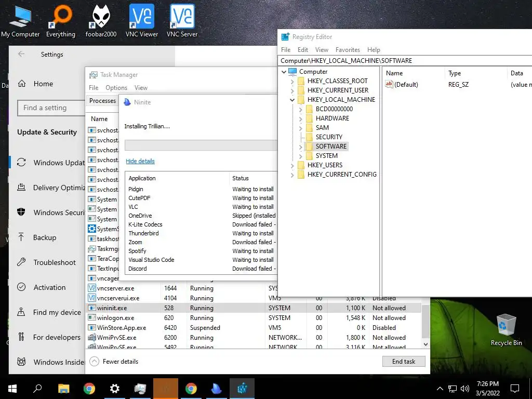This screenshot has height=399, width=532.
Task: Open first Chrome icon on taskbar
Action: (x=89, y=389)
